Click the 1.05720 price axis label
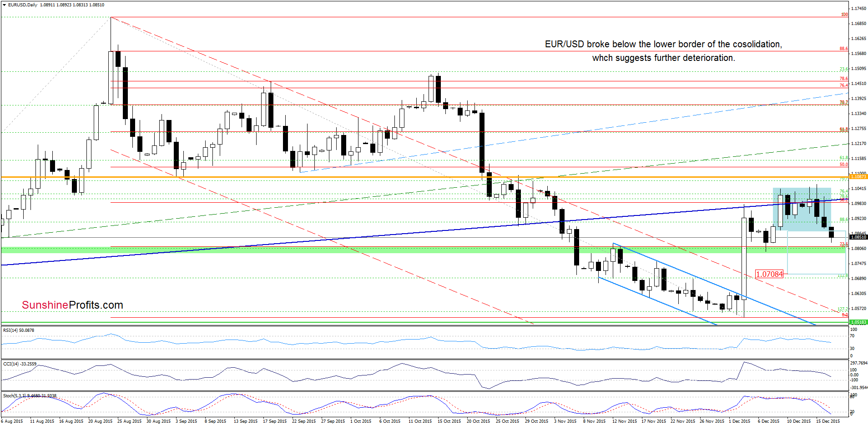 tap(858, 309)
